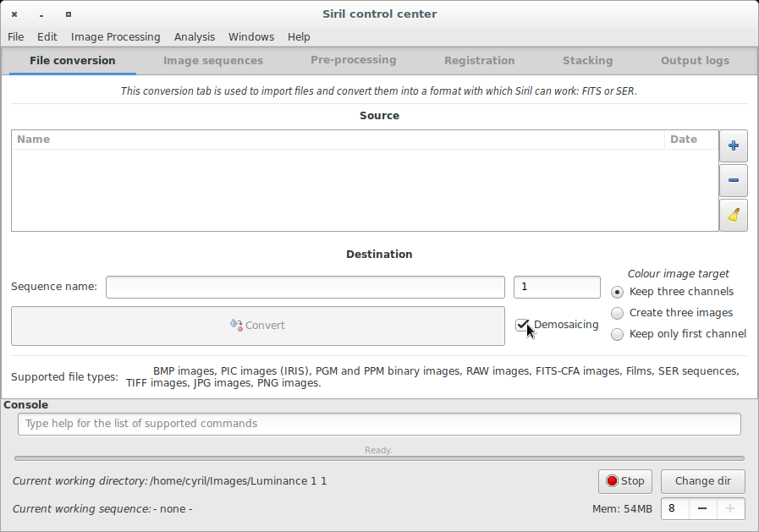The height and width of the screenshot is (532, 759).
Task: Click the start index field showing 1
Action: [557, 288]
